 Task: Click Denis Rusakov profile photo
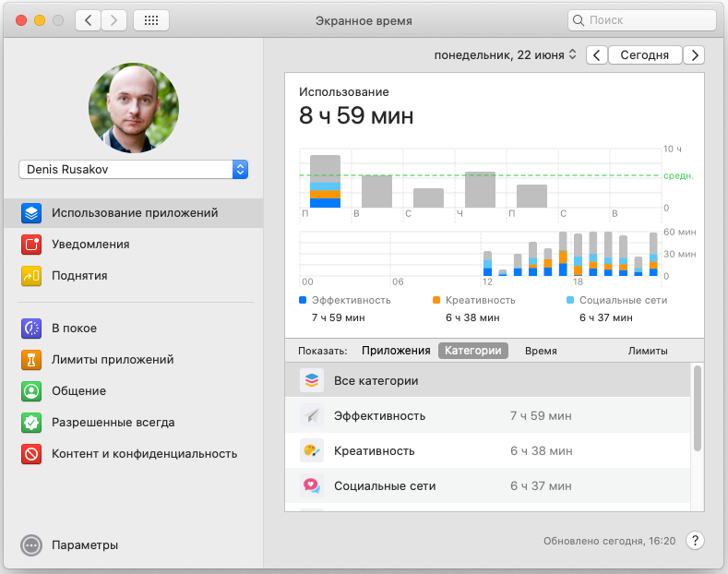[x=134, y=108]
